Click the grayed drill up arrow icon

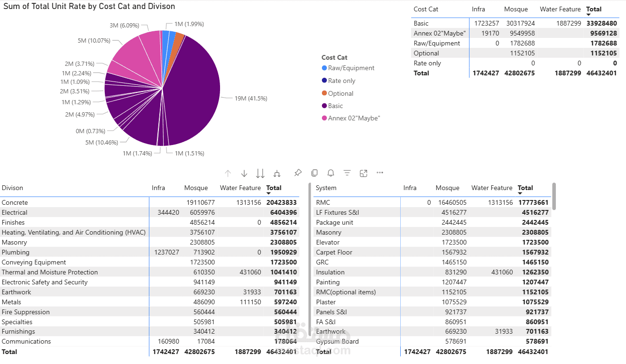point(228,173)
